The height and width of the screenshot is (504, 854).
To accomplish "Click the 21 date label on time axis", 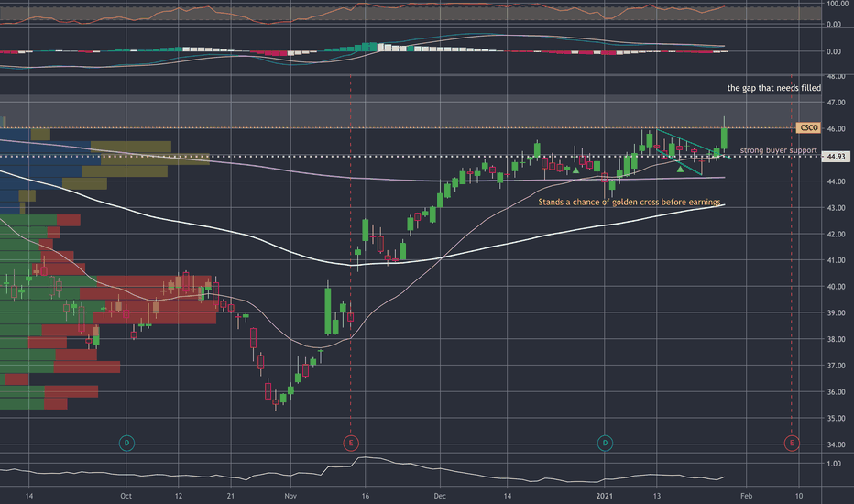I will 230,496.
